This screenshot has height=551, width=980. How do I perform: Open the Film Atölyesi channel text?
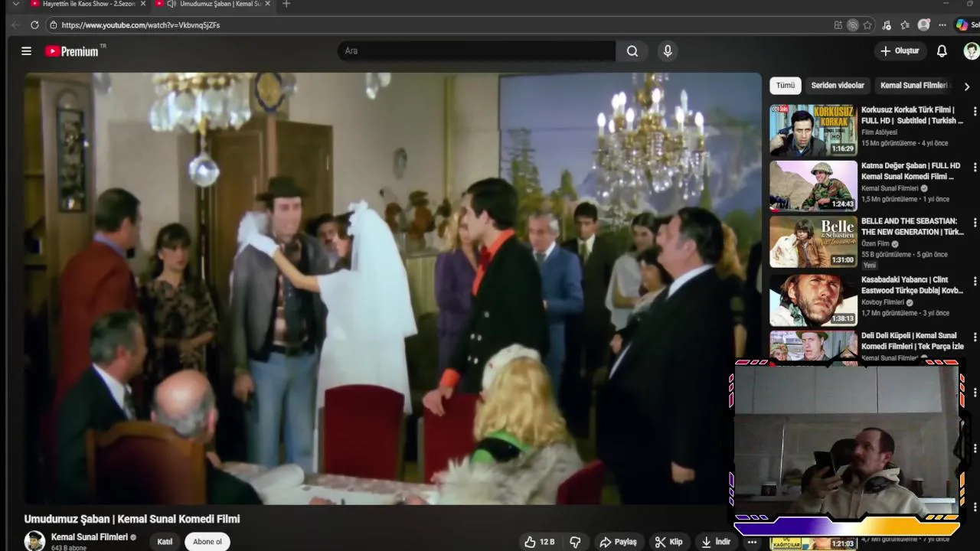[x=879, y=132]
